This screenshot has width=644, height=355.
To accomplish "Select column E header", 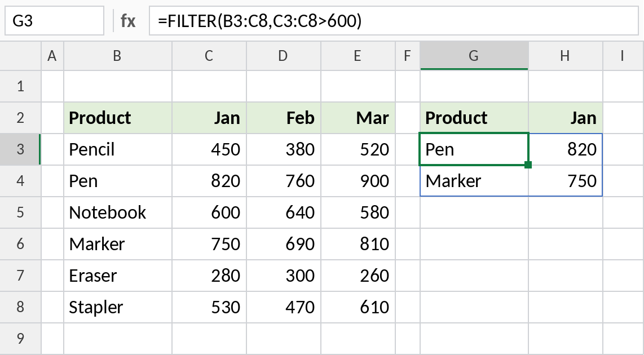I will pos(358,55).
